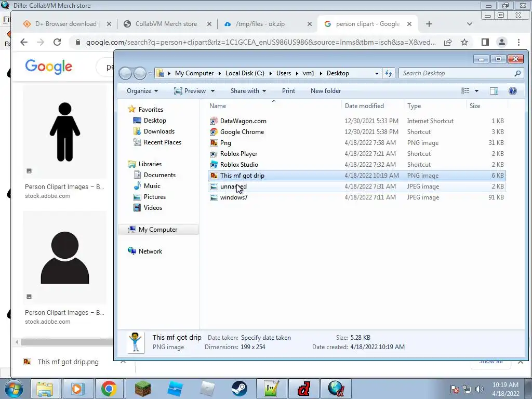Expand Local Disk (C:) breadcrumb arrow
Image resolution: width=532 pixels, height=399 pixels.
pyautogui.click(x=270, y=73)
